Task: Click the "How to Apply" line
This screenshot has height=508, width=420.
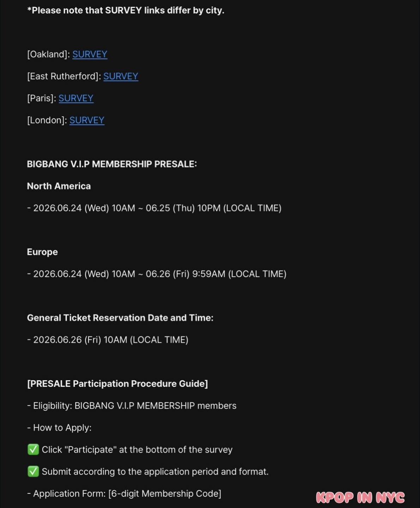Action: click(59, 428)
